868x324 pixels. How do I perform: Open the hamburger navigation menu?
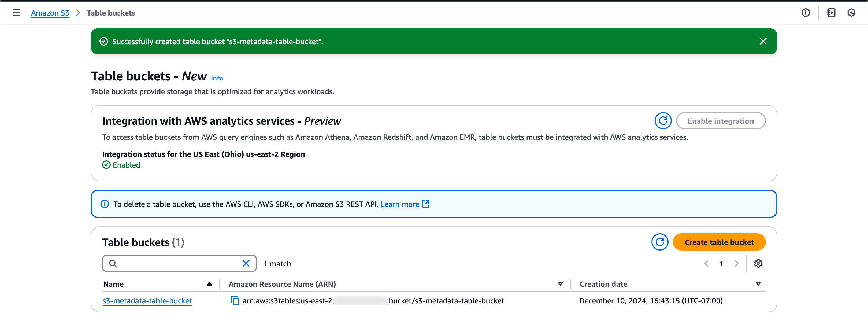point(17,13)
